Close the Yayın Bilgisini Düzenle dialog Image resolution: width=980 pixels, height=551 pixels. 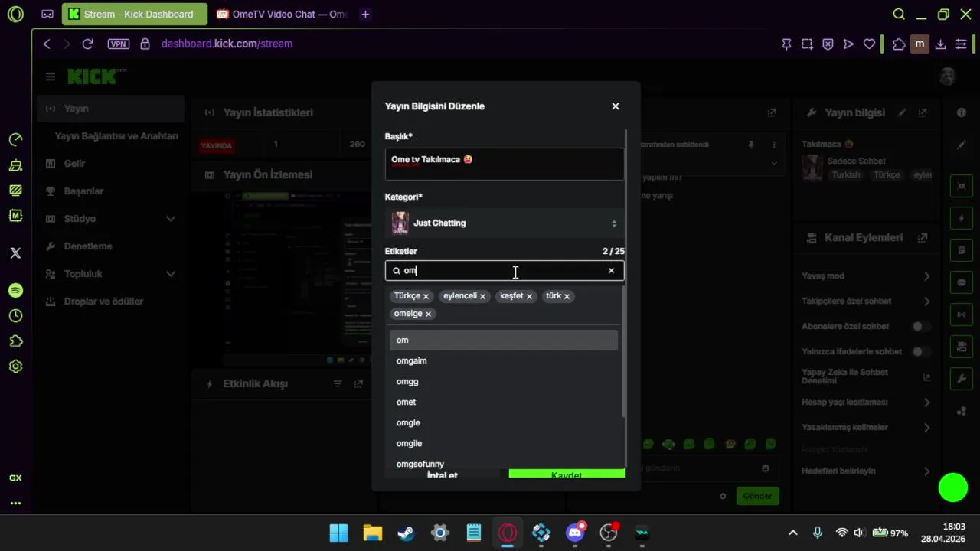click(x=616, y=106)
